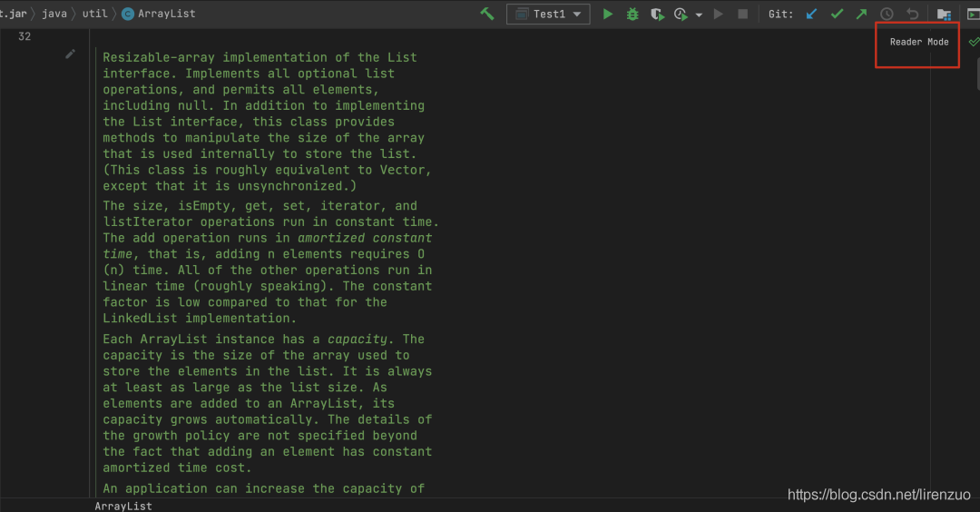This screenshot has height=512, width=980.
Task: Push commits with the Git arrow
Action: 861,14
